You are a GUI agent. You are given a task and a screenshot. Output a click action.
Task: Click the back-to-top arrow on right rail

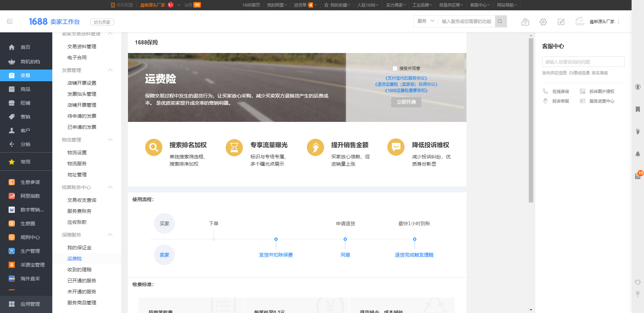click(638, 294)
